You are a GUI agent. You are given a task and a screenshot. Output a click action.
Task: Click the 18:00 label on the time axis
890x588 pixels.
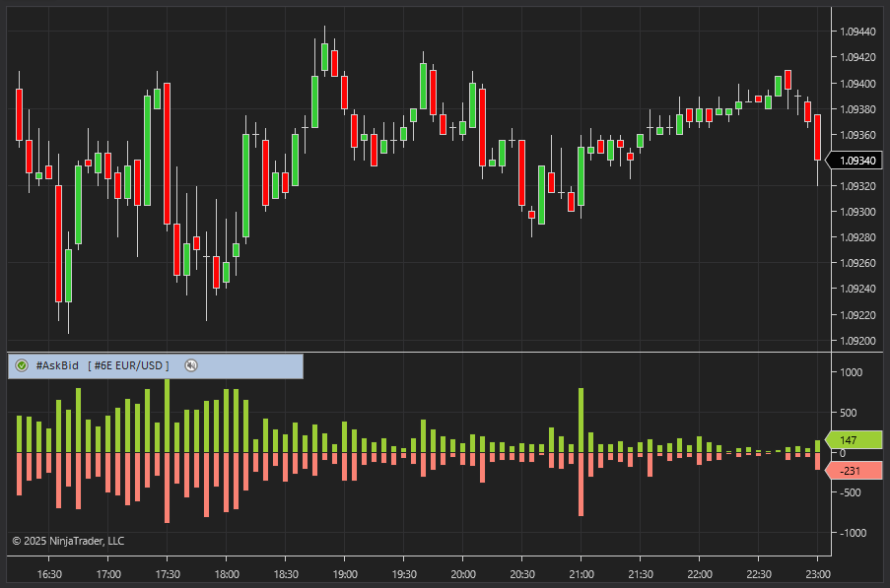tap(227, 574)
